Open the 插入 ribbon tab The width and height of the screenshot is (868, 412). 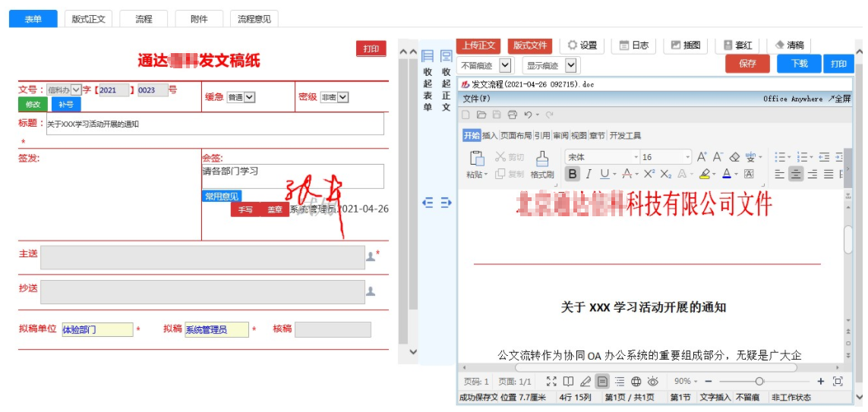(490, 136)
